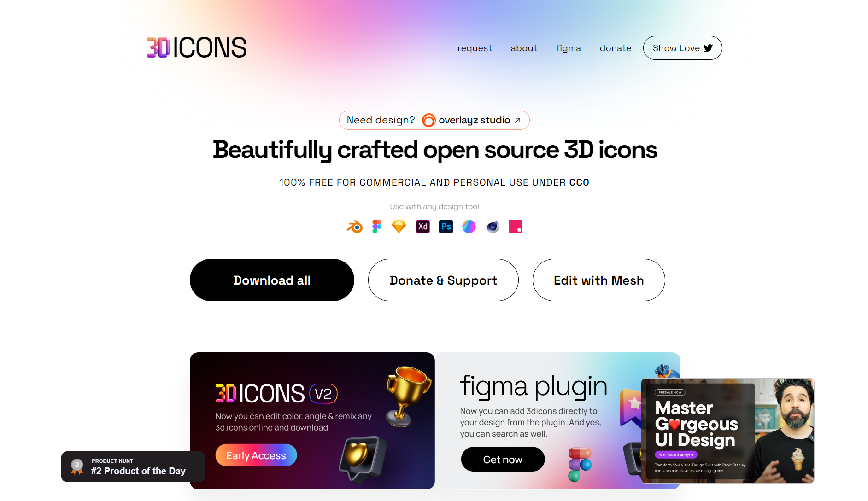This screenshot has height=501, width=868.
Task: Click the Cinema 4D sphere icon
Action: pyautogui.click(x=493, y=227)
